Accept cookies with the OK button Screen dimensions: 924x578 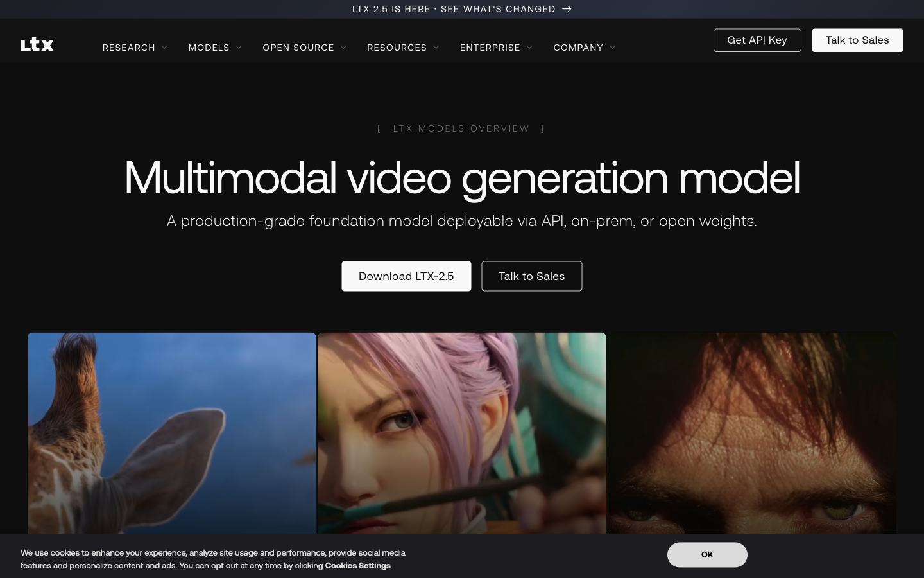tap(707, 555)
